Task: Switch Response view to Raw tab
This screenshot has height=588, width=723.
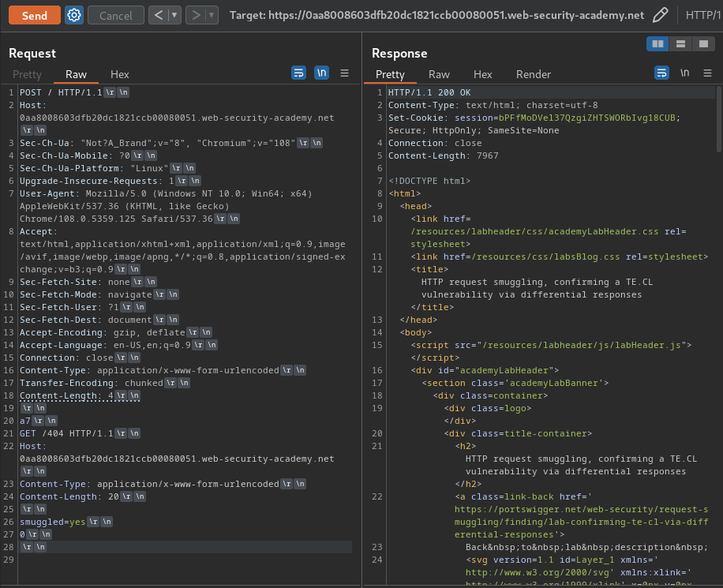Action: (x=439, y=74)
